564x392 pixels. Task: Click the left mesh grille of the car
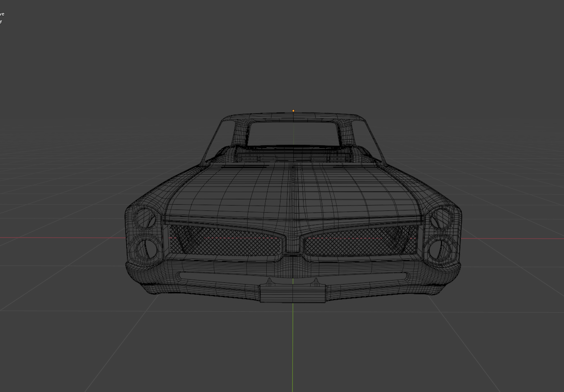click(225, 240)
